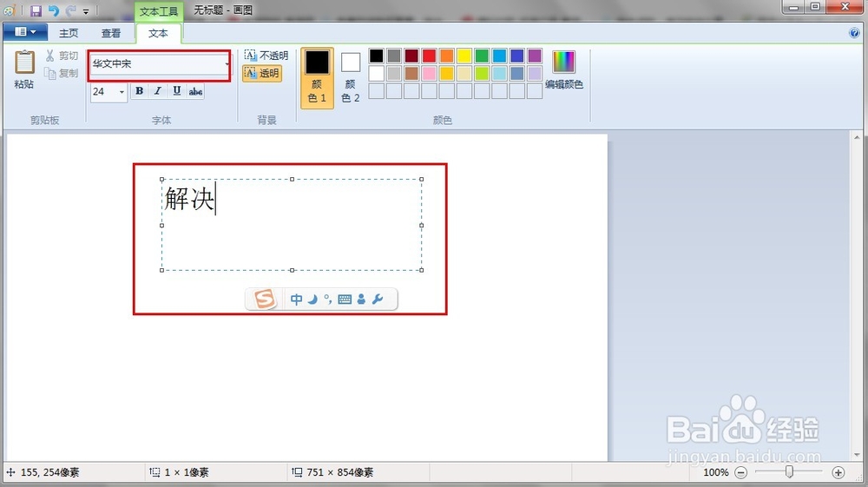Open the font size 24 dropdown
This screenshot has width=868, height=487.
pyautogui.click(x=122, y=92)
